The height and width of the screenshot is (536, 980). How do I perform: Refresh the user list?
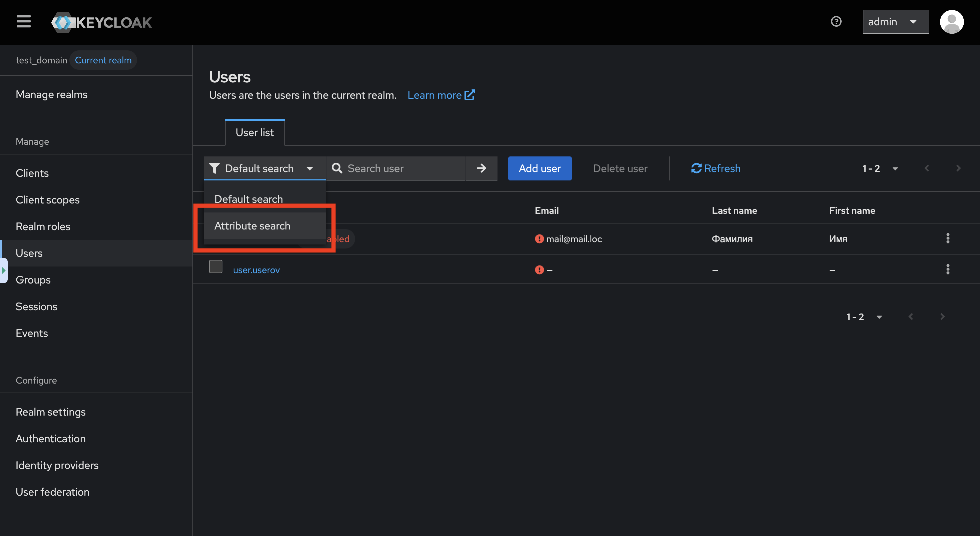coord(716,168)
